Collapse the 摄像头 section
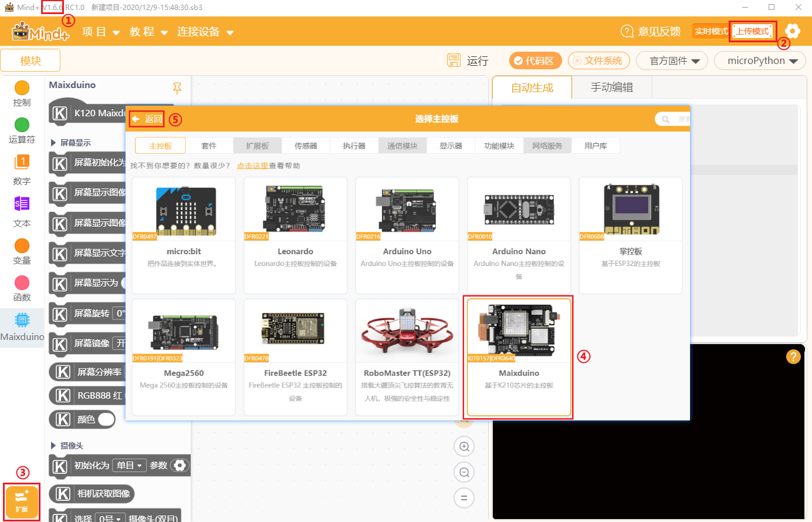Screen dimensions: 812x522 54,446
